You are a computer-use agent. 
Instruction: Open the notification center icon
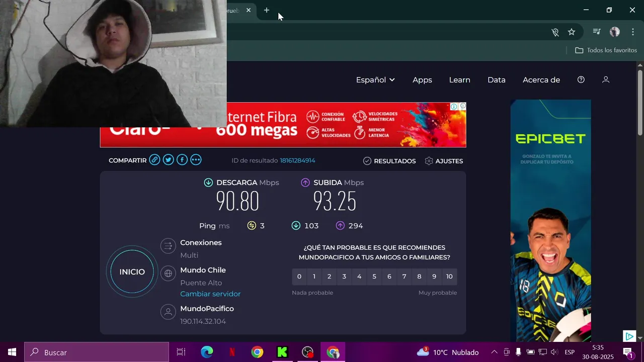point(628,352)
